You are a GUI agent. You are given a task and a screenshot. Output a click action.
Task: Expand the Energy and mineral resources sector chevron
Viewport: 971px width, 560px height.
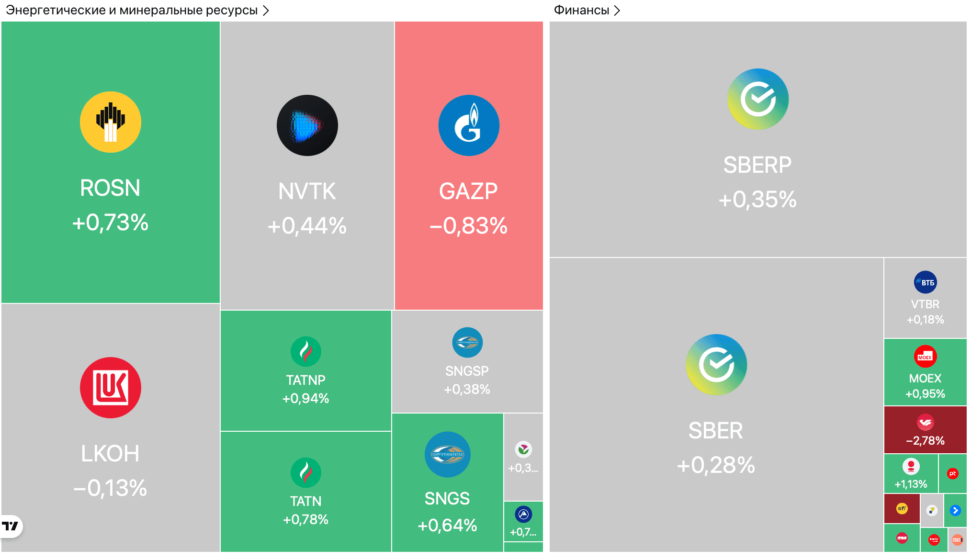coord(266,11)
